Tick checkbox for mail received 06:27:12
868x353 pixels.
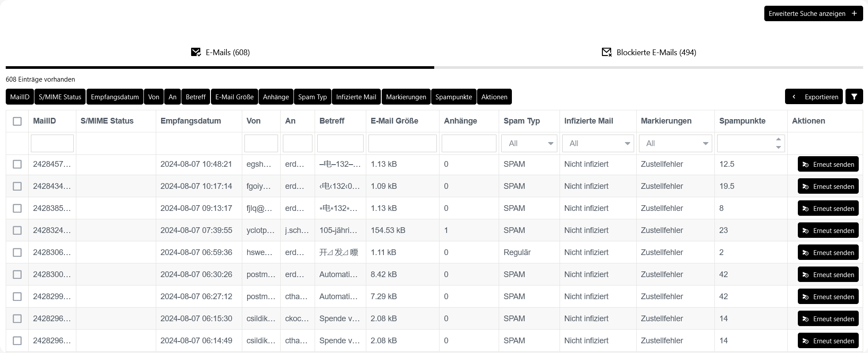pos(17,297)
